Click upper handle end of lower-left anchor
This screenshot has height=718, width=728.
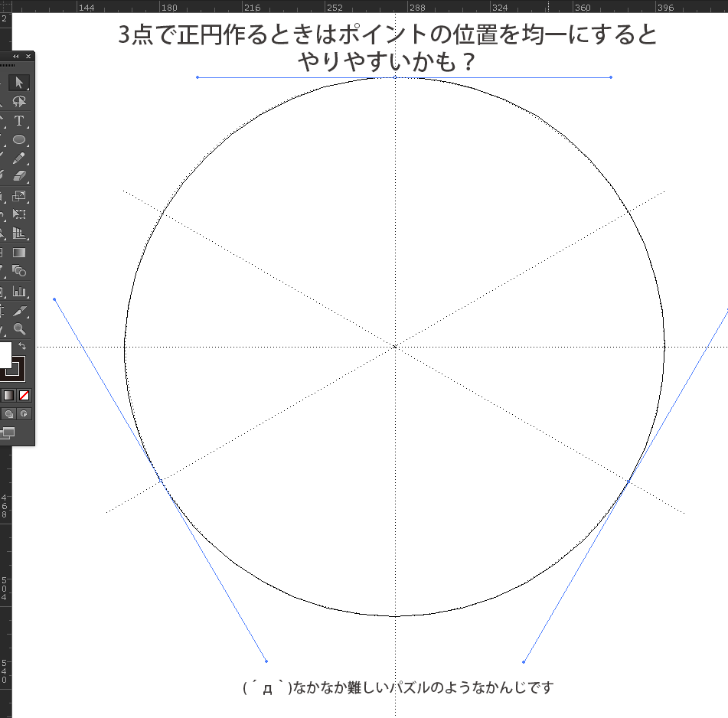tap(55, 299)
